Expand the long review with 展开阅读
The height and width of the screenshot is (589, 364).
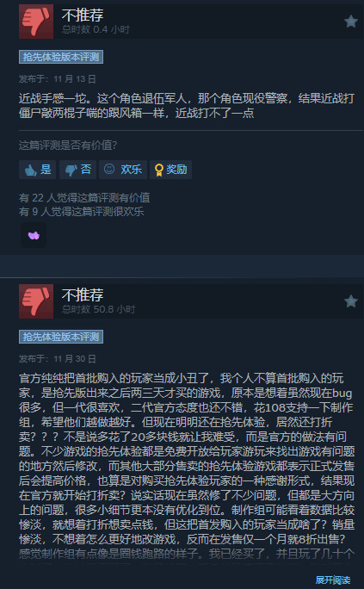point(332,580)
